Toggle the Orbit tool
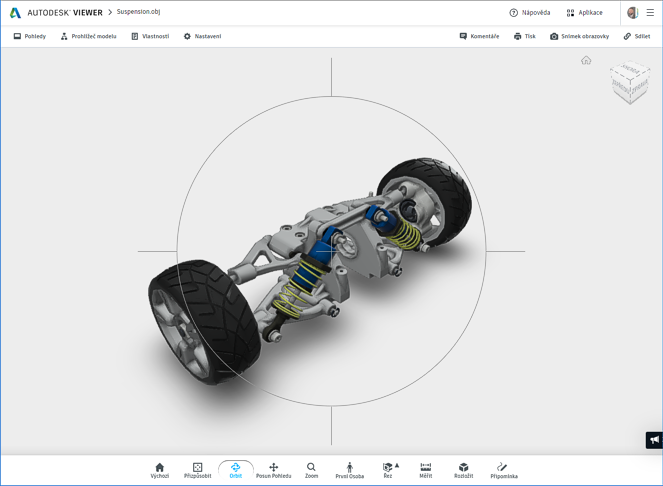This screenshot has height=486, width=663. 236,470
